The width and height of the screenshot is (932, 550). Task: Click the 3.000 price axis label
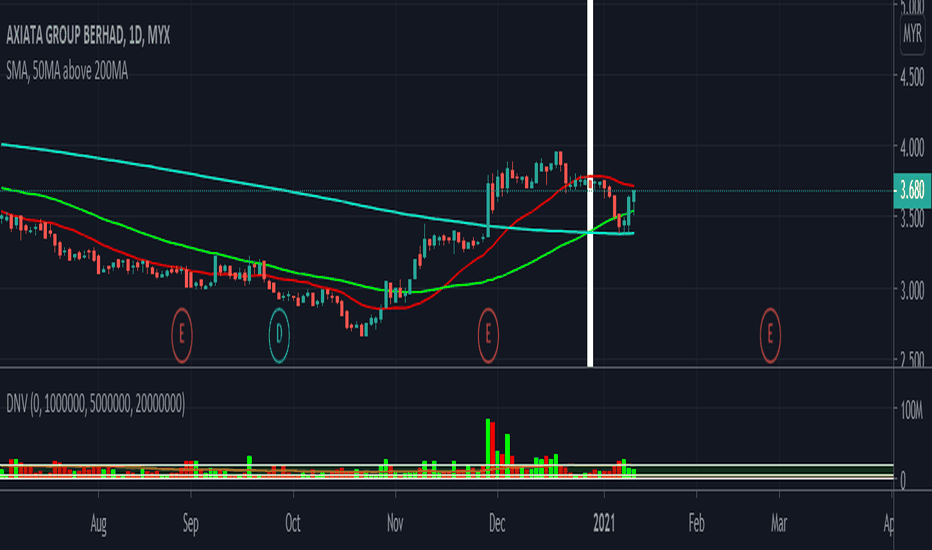click(912, 291)
